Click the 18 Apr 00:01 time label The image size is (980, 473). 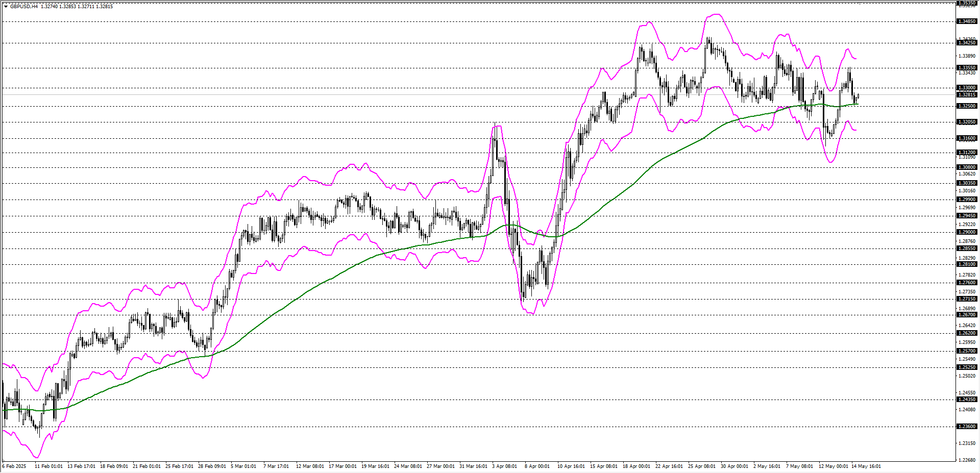636,466
